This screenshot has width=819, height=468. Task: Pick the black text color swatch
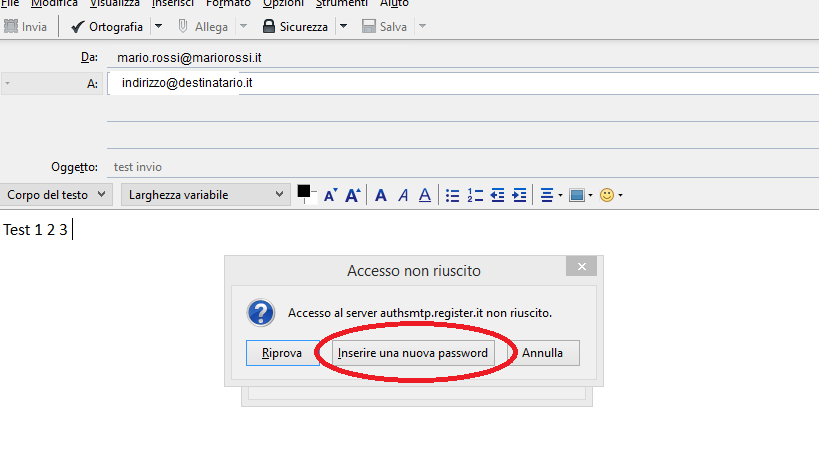click(x=303, y=192)
